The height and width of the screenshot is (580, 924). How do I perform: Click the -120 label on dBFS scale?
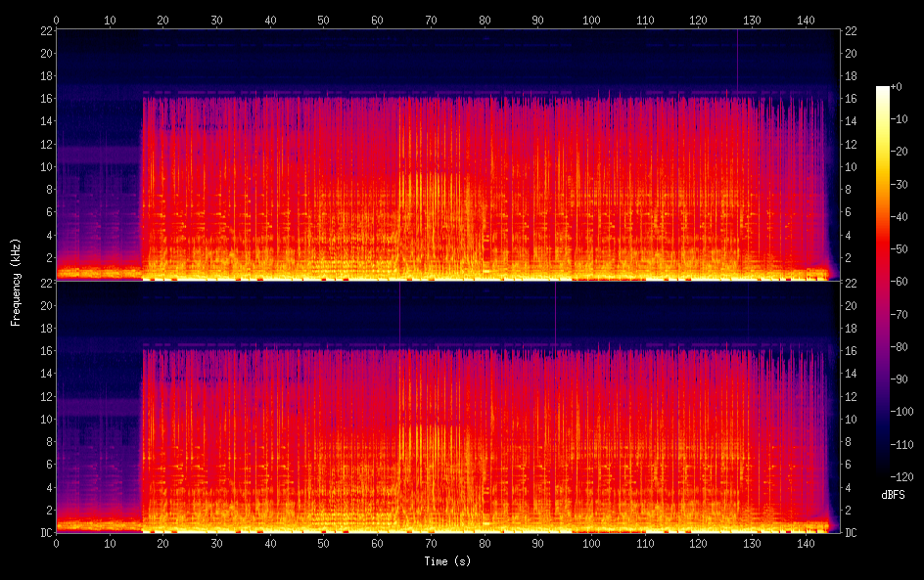point(902,476)
